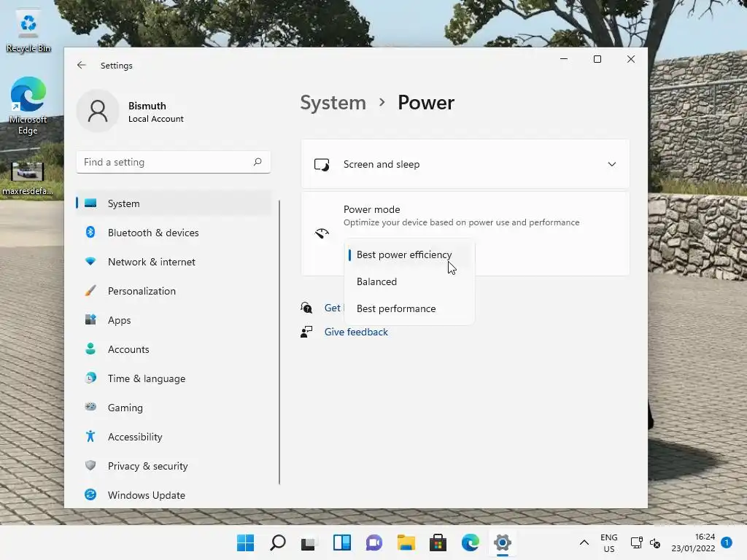This screenshot has width=747, height=560.
Task: Click ENG US language indicator
Action: point(609,542)
